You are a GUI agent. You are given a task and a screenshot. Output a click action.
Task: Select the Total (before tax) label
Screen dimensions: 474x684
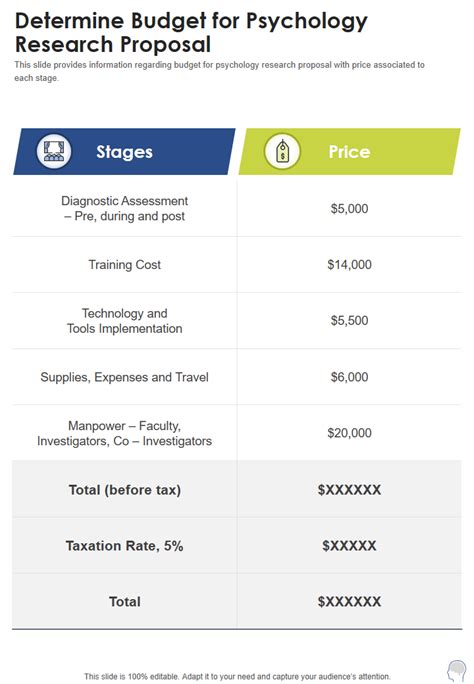pyautogui.click(x=125, y=490)
